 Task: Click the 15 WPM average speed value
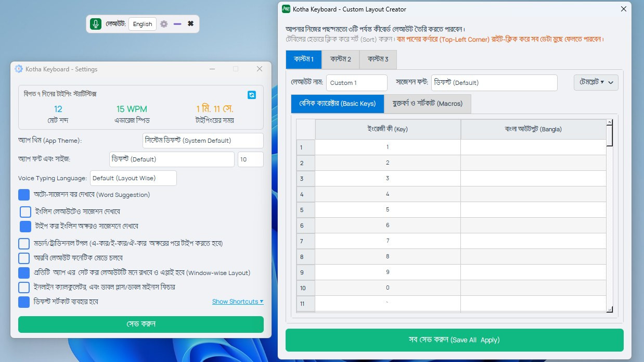(x=132, y=109)
